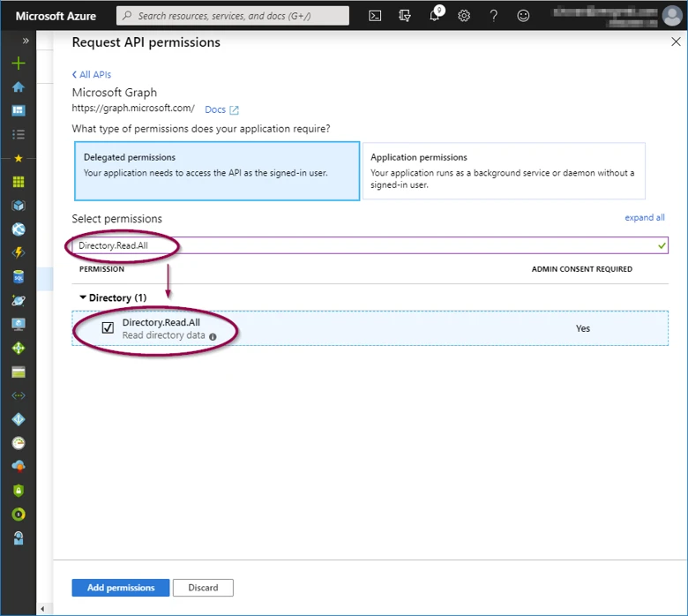Close the Request API permissions panel
Screen dimensions: 688x616
(x=676, y=41)
